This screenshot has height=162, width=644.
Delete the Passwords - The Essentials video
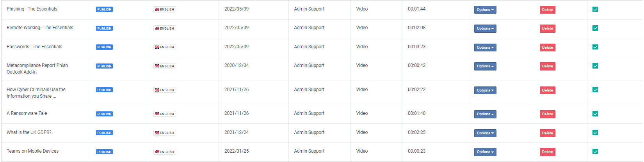[x=547, y=48]
